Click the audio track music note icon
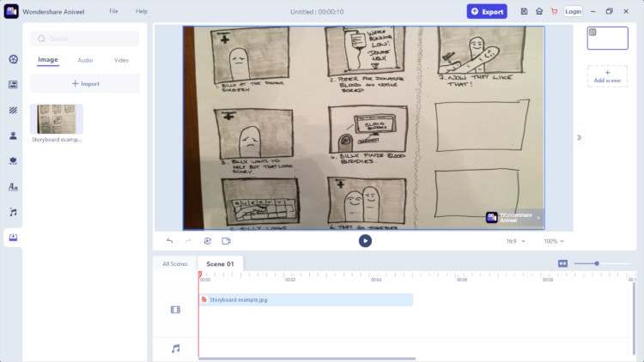The image size is (644, 362). click(175, 348)
